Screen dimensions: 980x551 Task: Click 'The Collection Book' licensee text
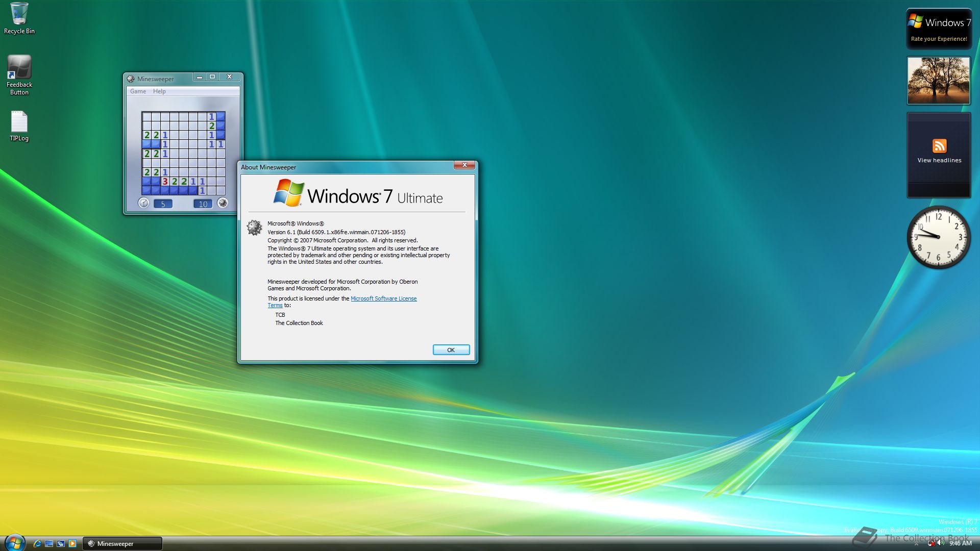point(299,323)
